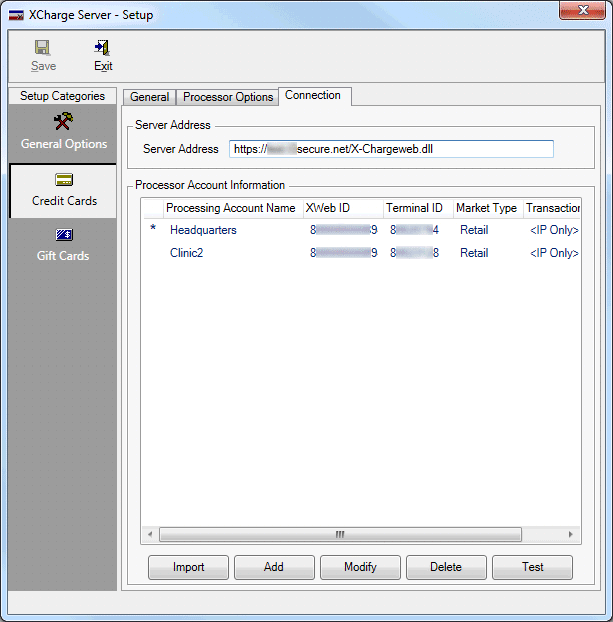The width and height of the screenshot is (613, 622).
Task: Click the Server Address input field
Action: click(x=391, y=149)
